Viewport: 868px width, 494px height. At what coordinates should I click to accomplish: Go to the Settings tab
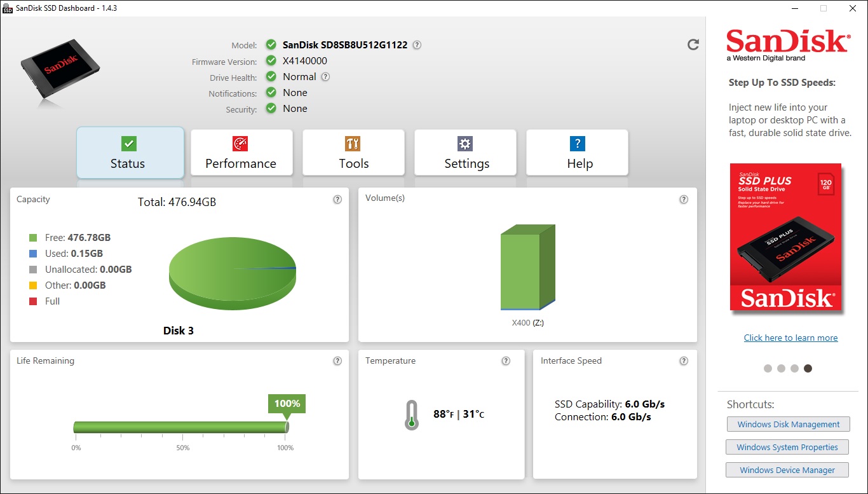(x=466, y=153)
